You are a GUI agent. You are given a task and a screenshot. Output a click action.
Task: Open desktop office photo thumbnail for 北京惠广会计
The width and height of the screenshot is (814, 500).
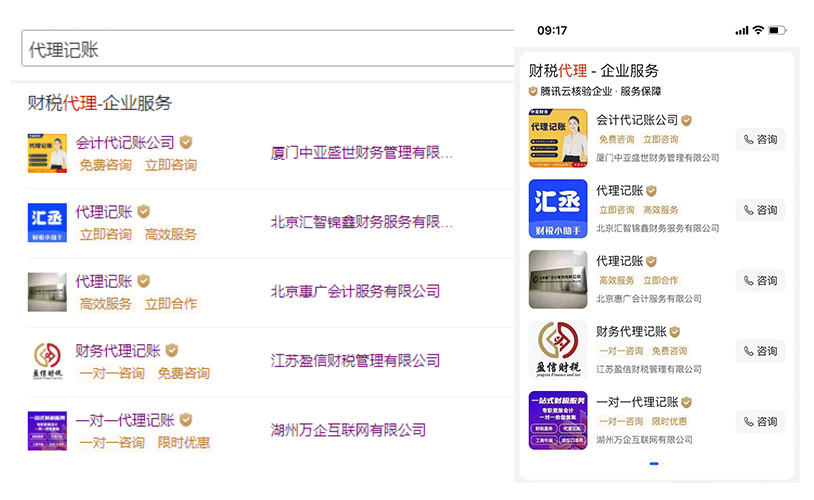point(47,292)
